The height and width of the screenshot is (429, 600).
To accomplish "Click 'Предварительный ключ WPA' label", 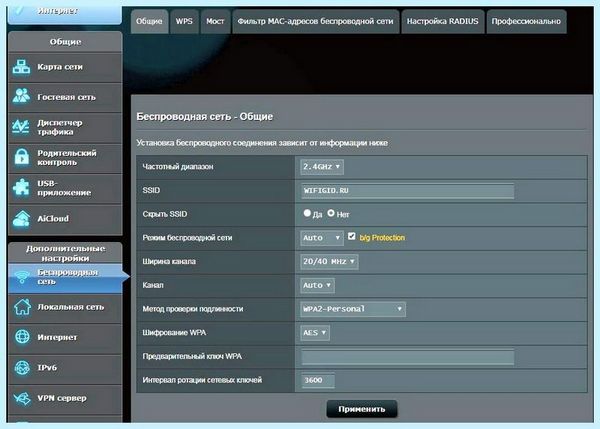I will click(x=192, y=356).
